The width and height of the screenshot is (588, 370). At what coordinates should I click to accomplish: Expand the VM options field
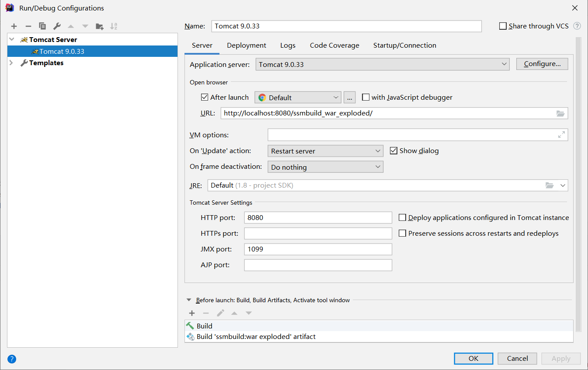561,135
